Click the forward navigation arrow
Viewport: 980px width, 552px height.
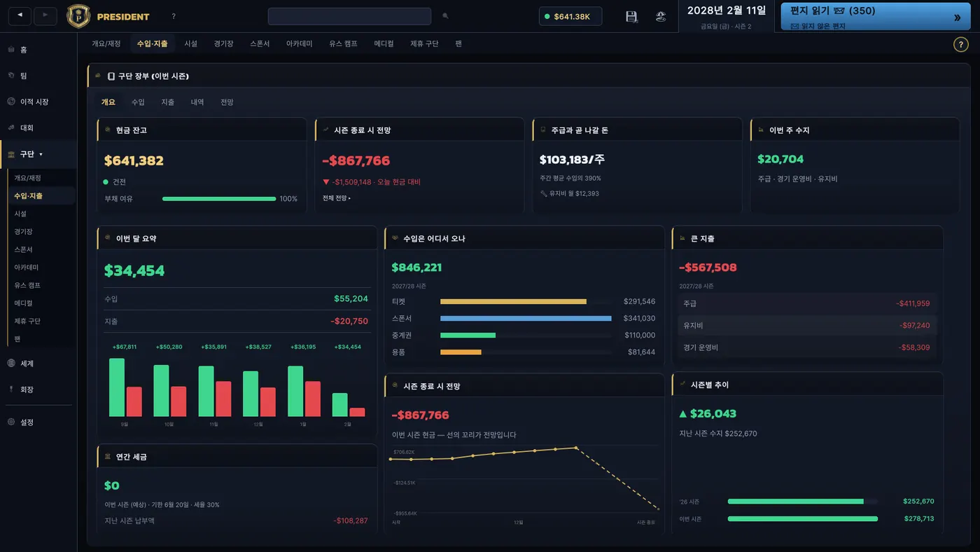click(45, 15)
